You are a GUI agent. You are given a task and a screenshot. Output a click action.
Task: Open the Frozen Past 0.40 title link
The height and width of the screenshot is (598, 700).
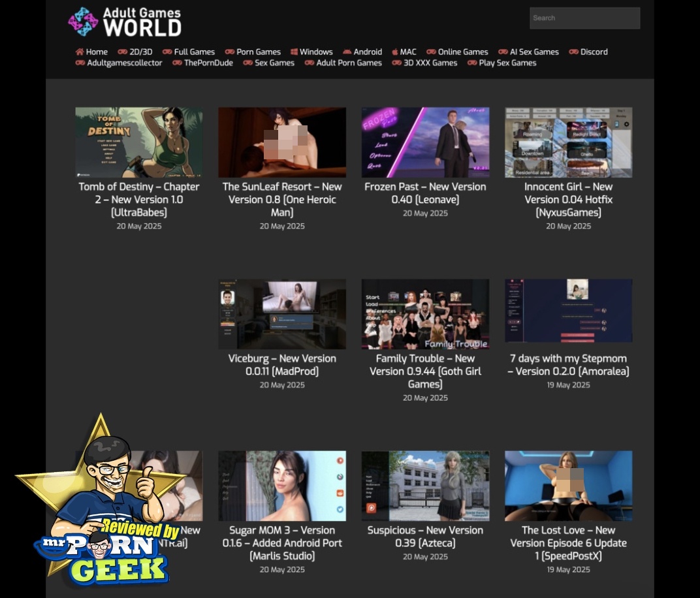click(426, 193)
